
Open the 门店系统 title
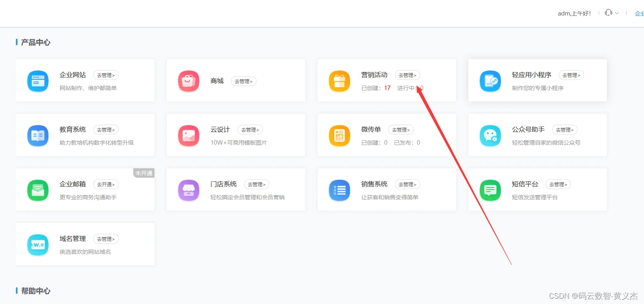[x=223, y=184]
